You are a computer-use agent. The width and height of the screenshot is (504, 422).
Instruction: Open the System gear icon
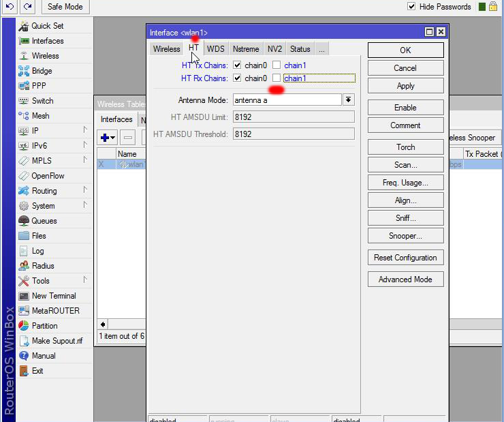pos(24,206)
